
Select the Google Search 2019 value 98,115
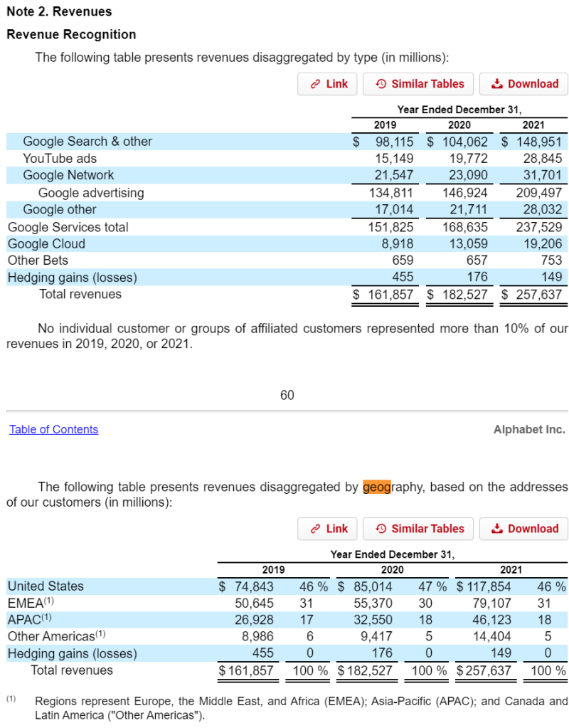click(394, 142)
